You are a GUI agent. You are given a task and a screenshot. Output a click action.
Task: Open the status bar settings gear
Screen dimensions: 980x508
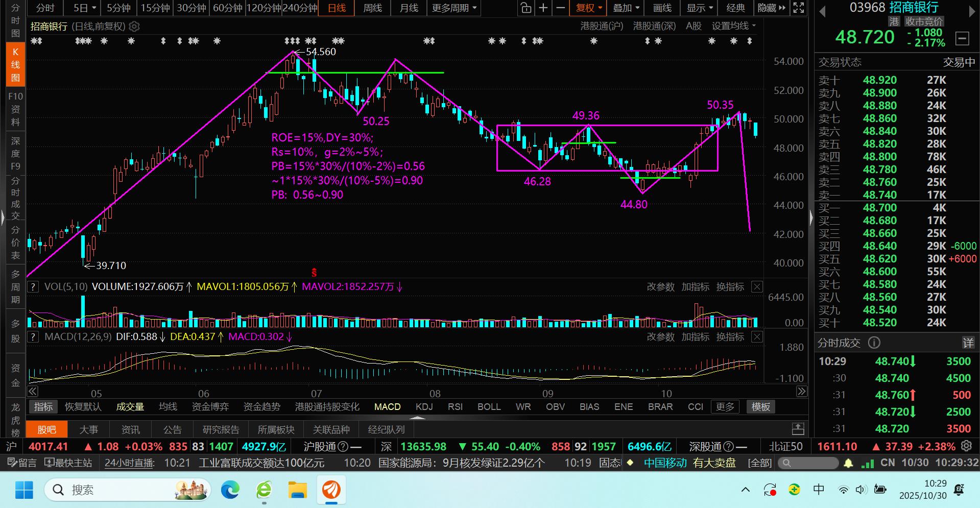coord(966,446)
